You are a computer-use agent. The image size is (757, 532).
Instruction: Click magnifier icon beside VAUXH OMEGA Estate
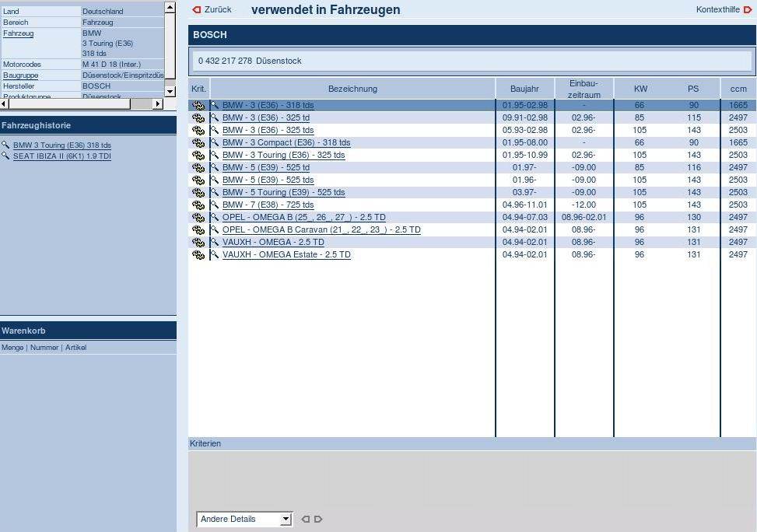[215, 254]
